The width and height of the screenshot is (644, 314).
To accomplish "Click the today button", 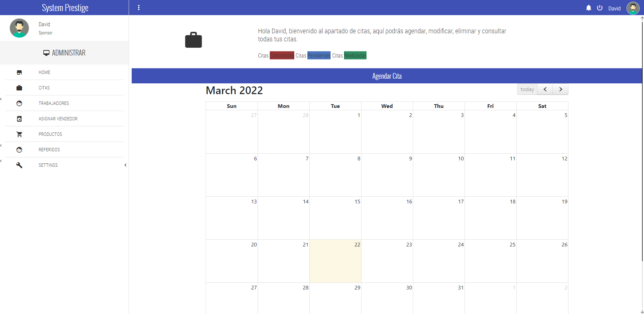I will pos(527,89).
